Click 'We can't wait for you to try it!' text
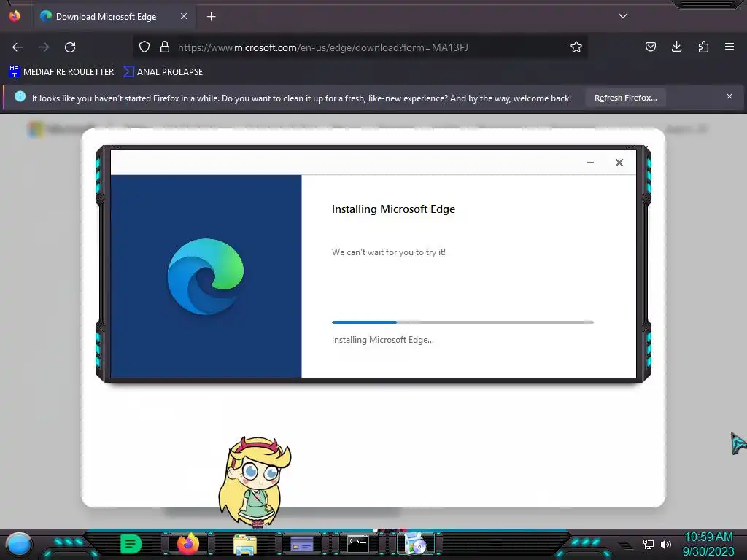Image resolution: width=747 pixels, height=560 pixels. click(x=388, y=252)
